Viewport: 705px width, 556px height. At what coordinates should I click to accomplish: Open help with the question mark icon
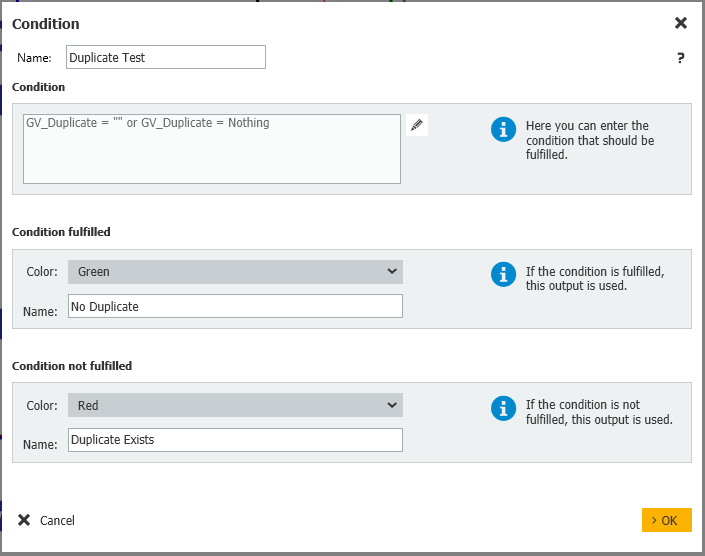[x=681, y=58]
